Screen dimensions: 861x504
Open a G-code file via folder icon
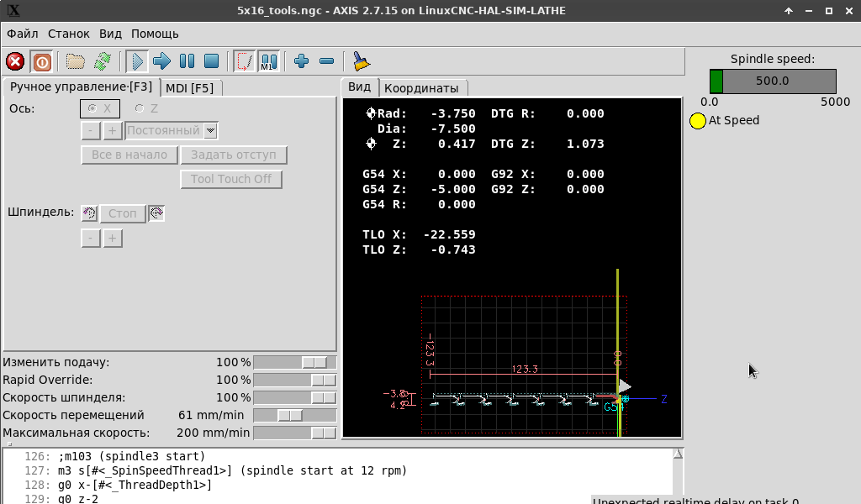point(75,61)
